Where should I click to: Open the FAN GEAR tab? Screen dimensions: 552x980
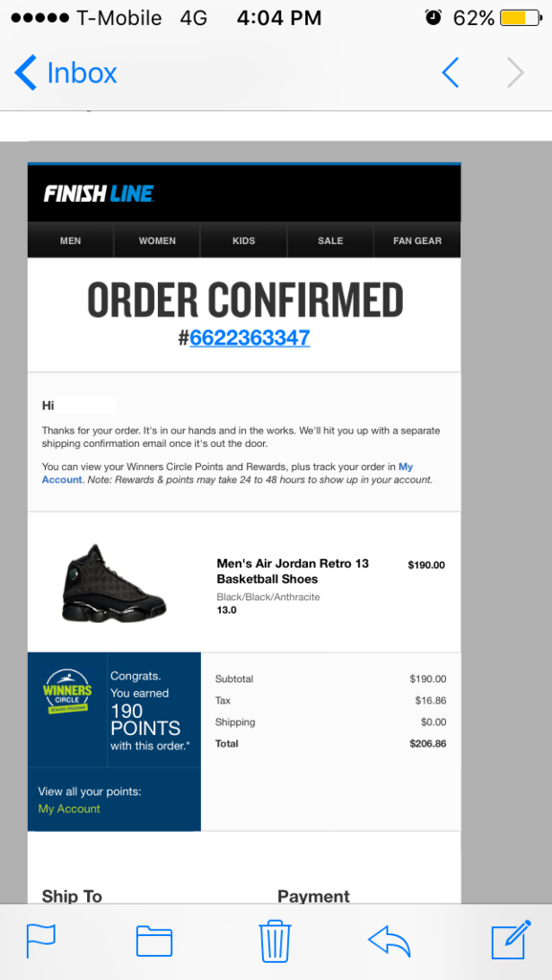tap(417, 240)
